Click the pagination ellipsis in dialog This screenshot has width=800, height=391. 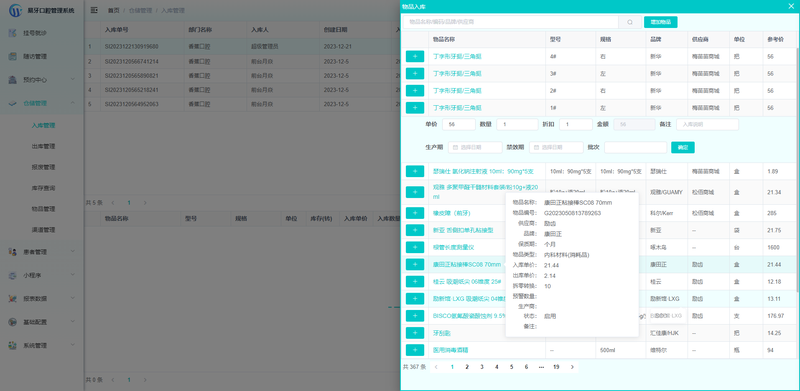point(541,366)
